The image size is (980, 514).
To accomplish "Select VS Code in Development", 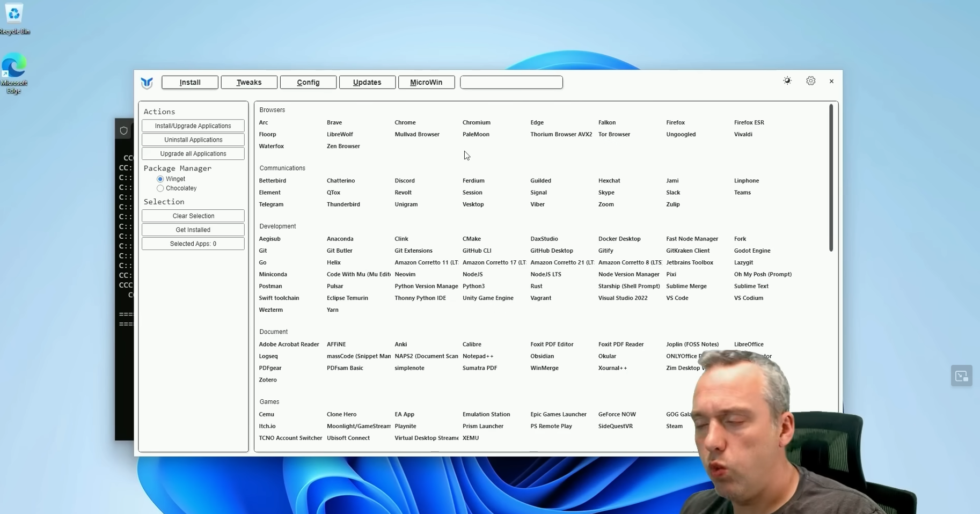I will coord(677,298).
